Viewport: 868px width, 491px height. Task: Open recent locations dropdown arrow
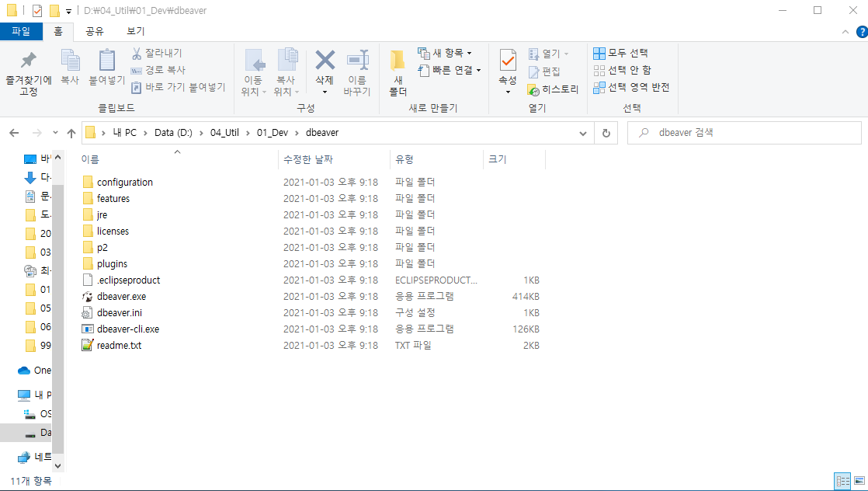tap(55, 132)
